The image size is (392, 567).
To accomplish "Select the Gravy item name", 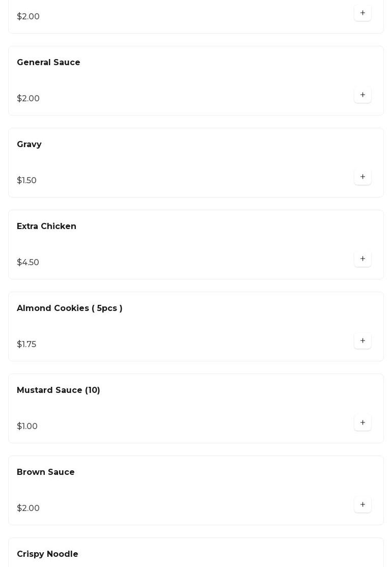I will coord(29,145).
